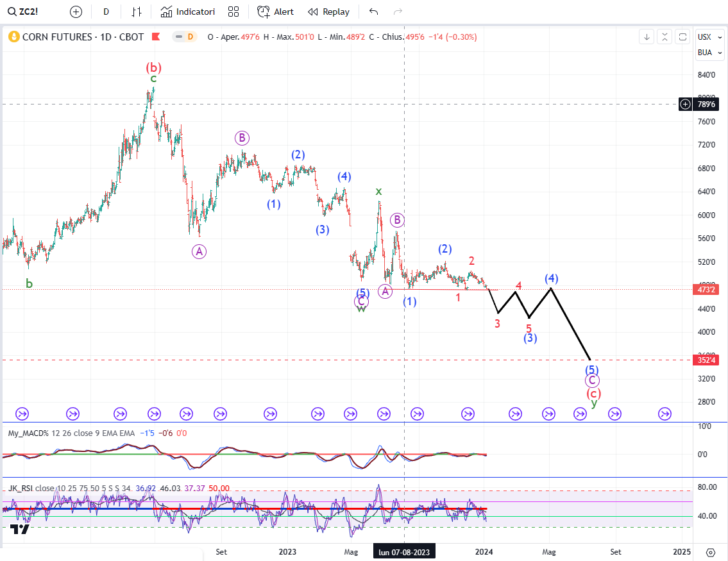
Task: Toggle the pill indicator with orange D
Action: pos(185,37)
